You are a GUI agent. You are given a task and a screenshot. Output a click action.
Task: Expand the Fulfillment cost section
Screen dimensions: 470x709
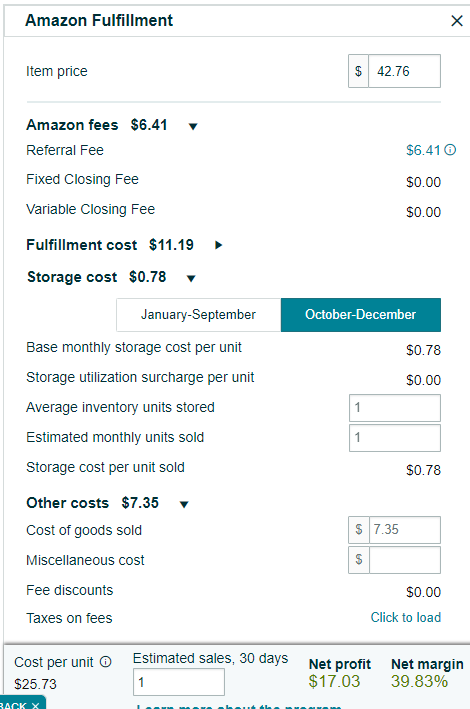218,245
